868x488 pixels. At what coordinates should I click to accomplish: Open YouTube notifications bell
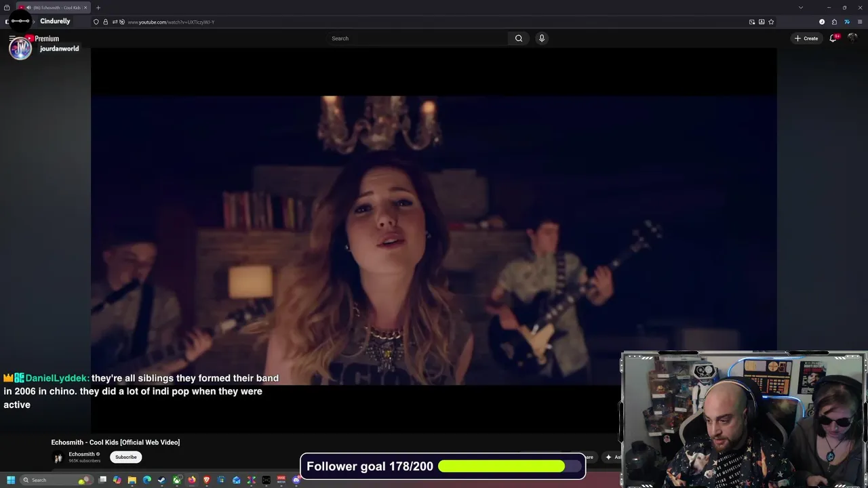pyautogui.click(x=833, y=38)
